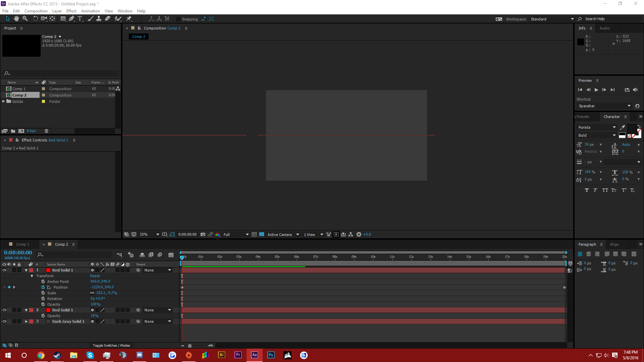Click the eyedropper in Character panel

(623, 127)
